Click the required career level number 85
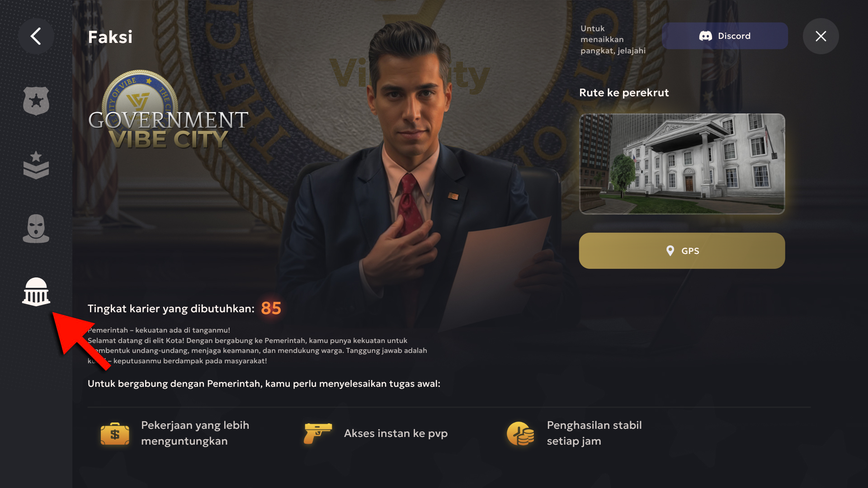Image resolution: width=868 pixels, height=488 pixels. point(271,308)
